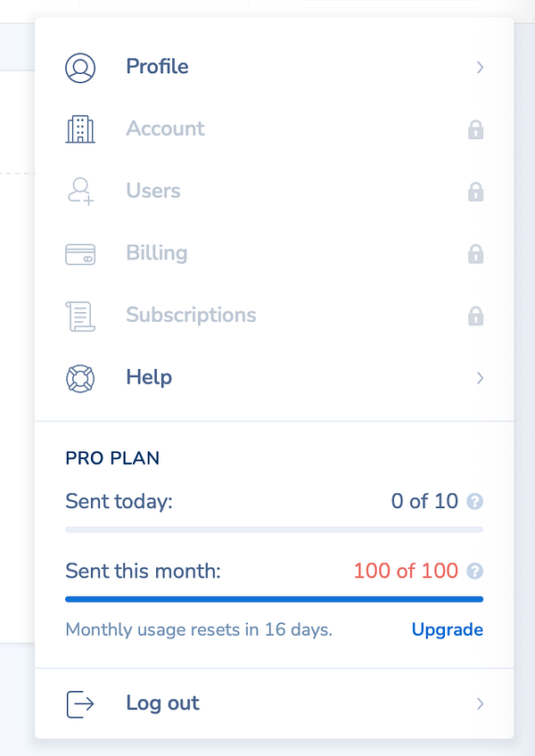Click the Upgrade link

[447, 629]
